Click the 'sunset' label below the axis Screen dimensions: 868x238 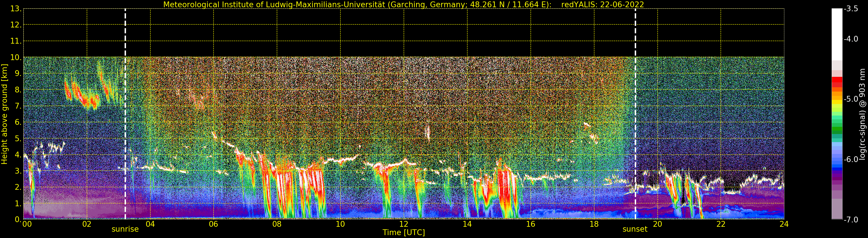635,229
